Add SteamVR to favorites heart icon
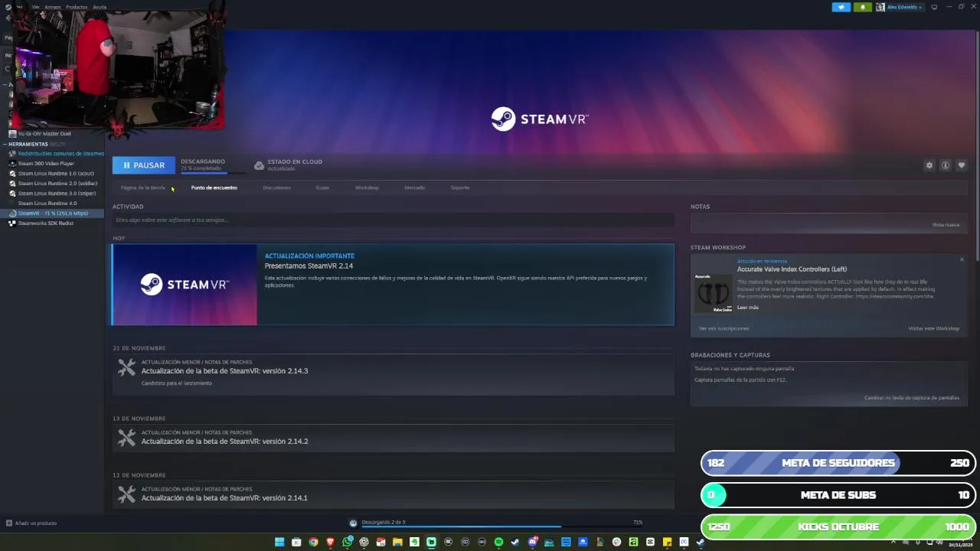 point(962,165)
